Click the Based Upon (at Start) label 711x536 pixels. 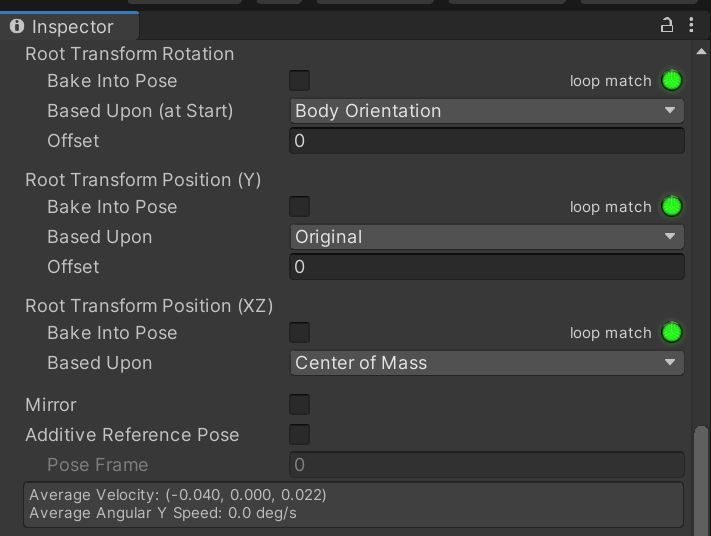point(140,111)
